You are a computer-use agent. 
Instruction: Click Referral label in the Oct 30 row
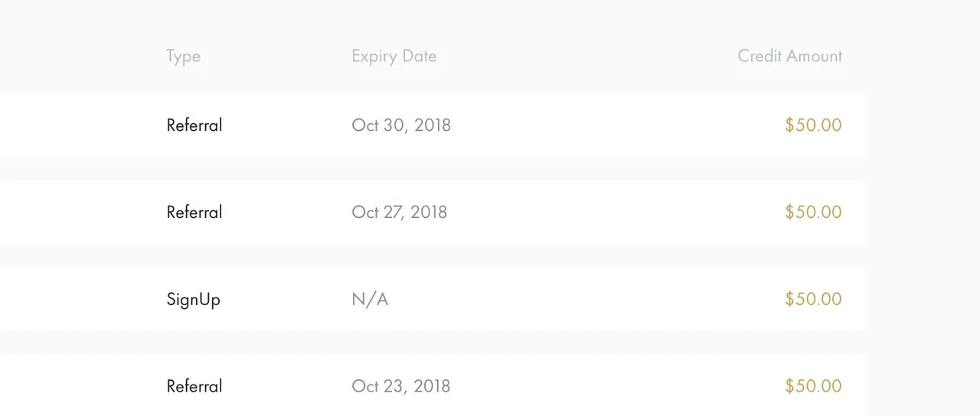point(194,125)
